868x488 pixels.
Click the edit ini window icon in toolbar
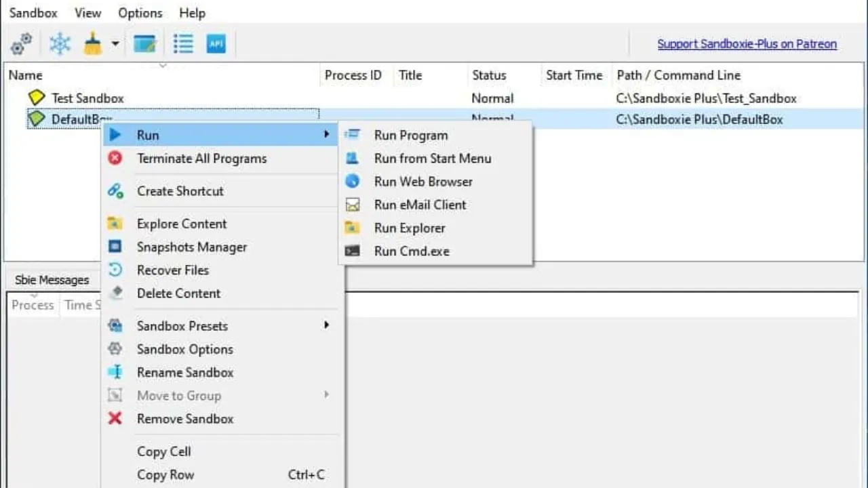coord(145,44)
